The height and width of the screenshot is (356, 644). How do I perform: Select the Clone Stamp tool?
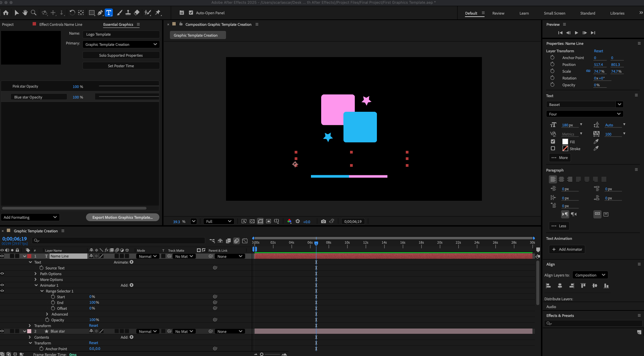[128, 13]
